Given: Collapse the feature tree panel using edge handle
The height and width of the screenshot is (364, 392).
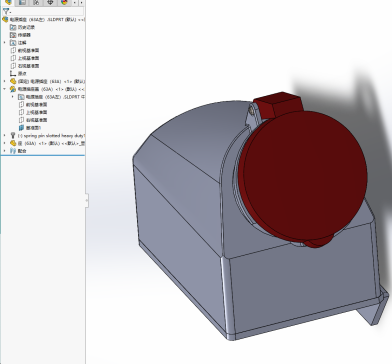Looking at the screenshot, I should coord(87,200).
